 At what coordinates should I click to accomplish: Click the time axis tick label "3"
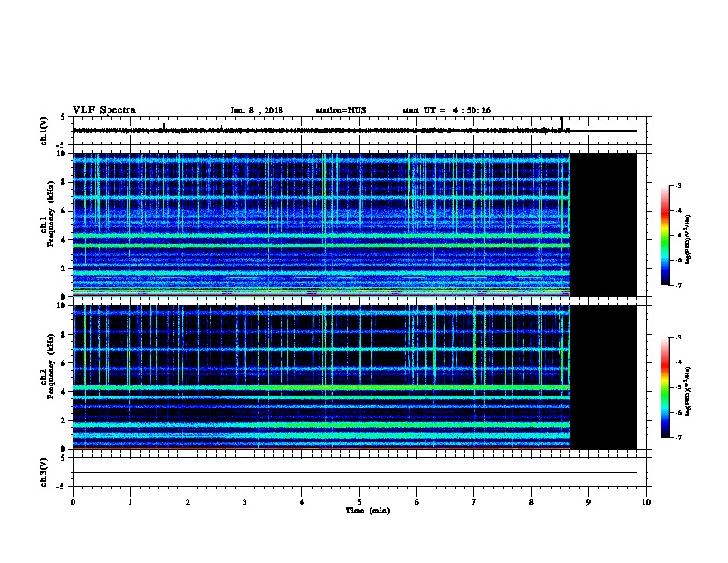coord(245,502)
